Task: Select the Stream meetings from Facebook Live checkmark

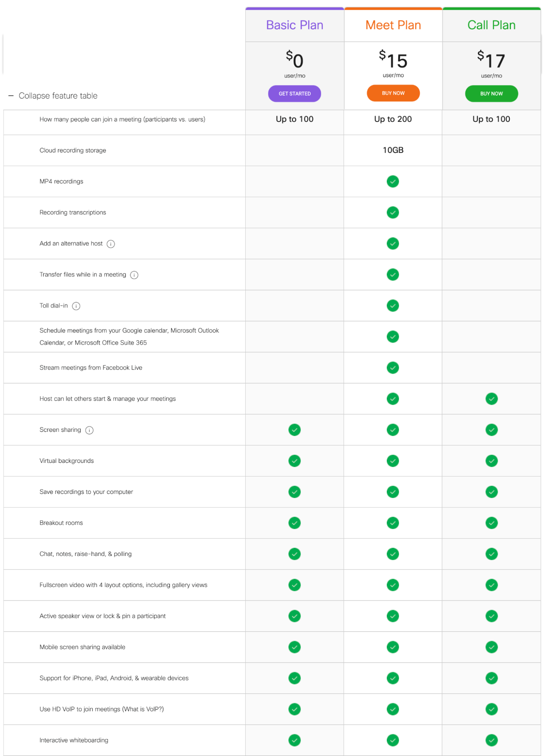Action: coord(393,368)
